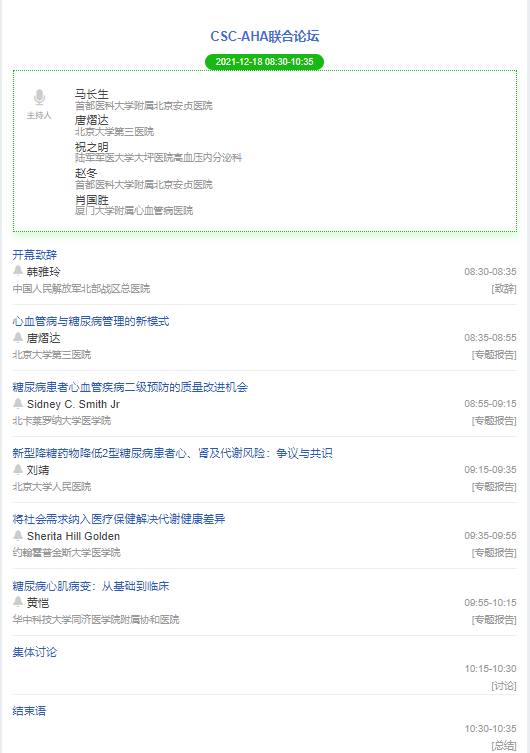
Task: Click bell icon beside 黄恺
Action: click(x=18, y=602)
